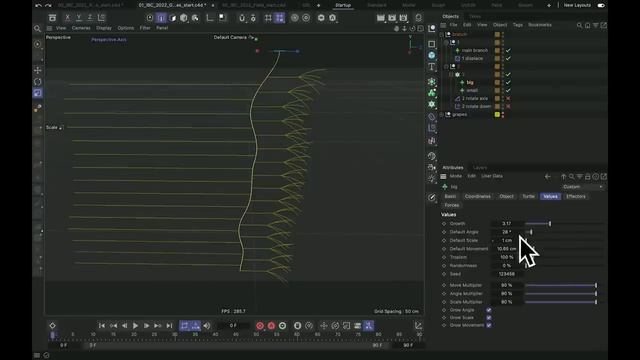Click the redo arrow icon
This screenshot has height=360, width=640.
tap(48, 5)
